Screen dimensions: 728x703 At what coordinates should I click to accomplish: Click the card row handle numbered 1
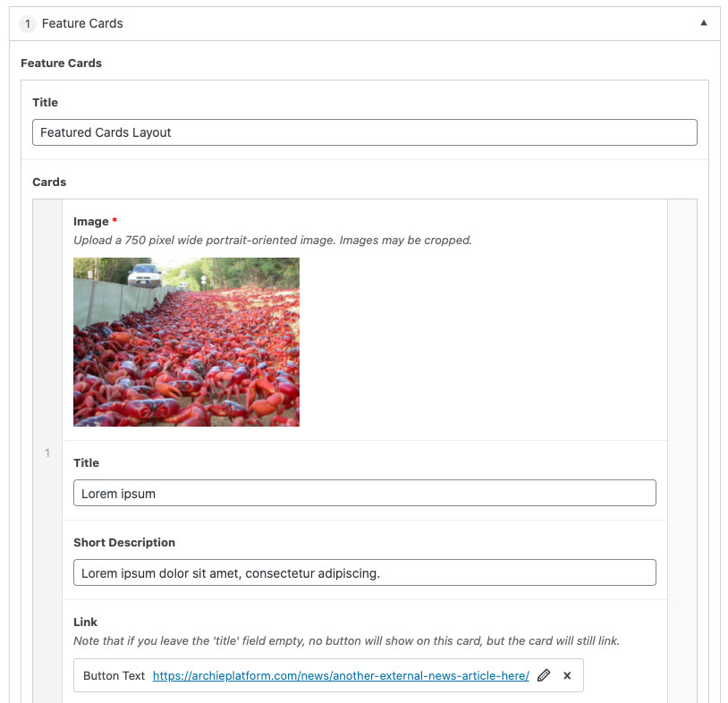coord(47,453)
